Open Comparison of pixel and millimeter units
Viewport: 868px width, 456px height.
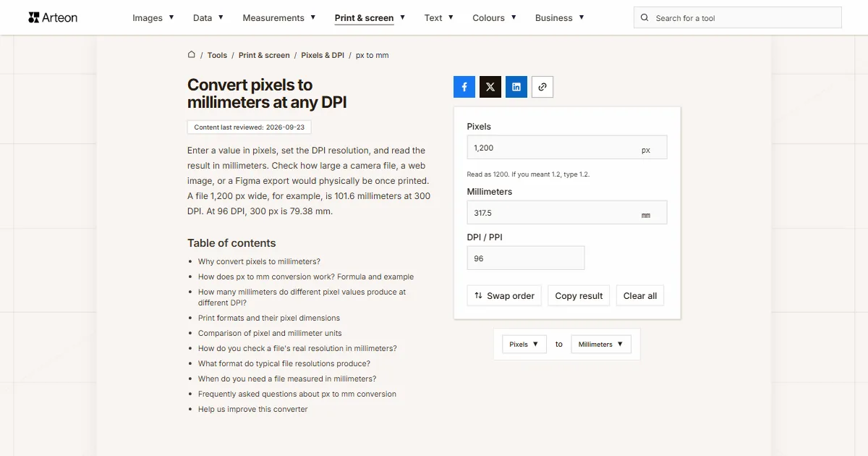pos(270,333)
